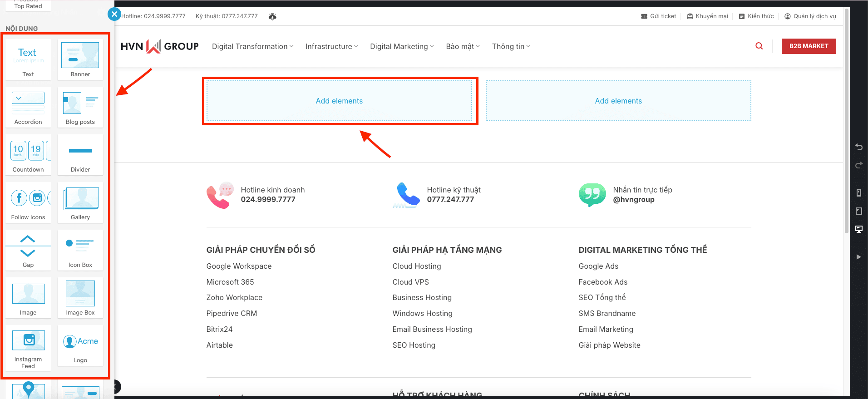Click @hvngroup chat handle

[x=634, y=199]
